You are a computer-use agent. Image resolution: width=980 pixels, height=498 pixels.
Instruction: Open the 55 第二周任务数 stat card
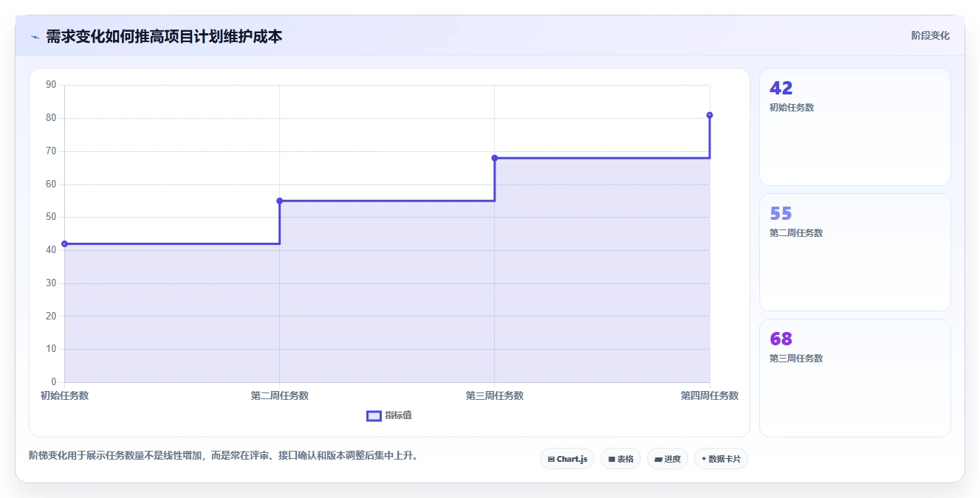click(x=854, y=252)
